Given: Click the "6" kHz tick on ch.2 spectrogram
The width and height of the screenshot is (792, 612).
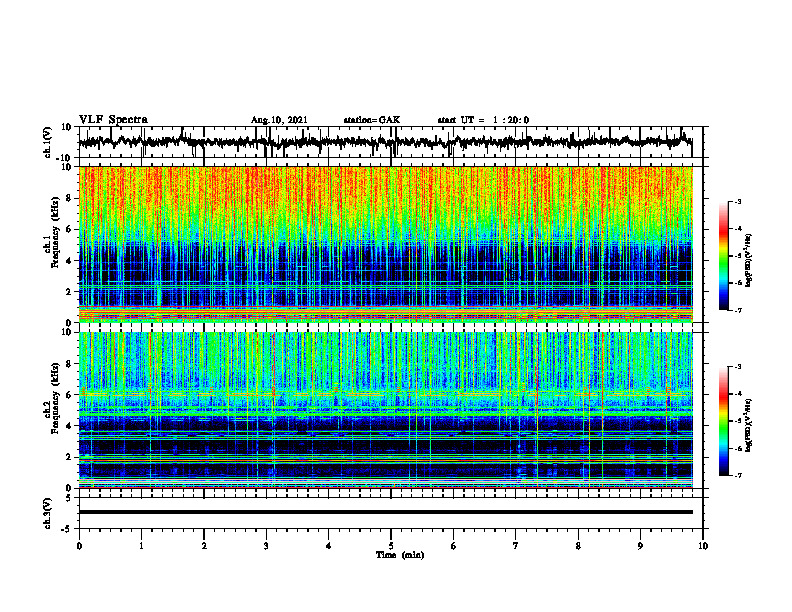Looking at the screenshot, I should [x=69, y=395].
